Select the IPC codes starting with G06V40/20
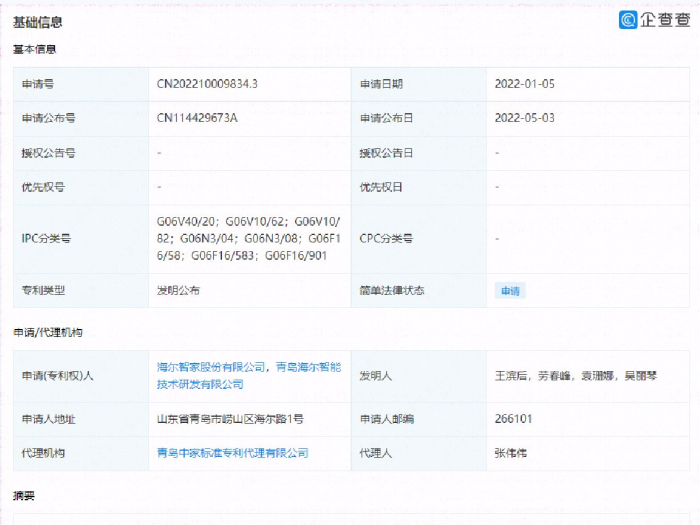This screenshot has width=700, height=525. [x=249, y=238]
